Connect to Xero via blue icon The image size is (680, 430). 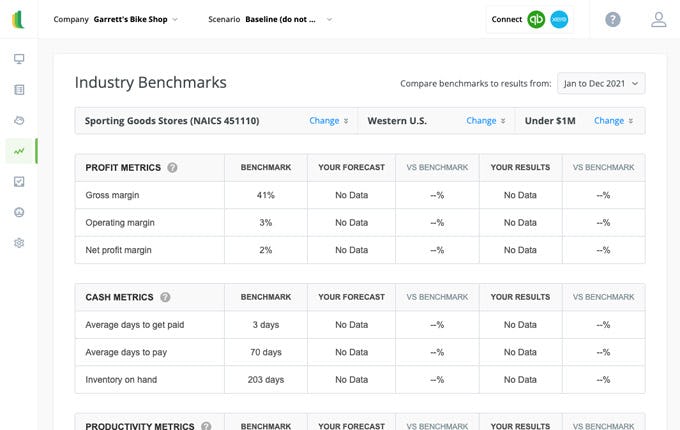pyautogui.click(x=559, y=19)
